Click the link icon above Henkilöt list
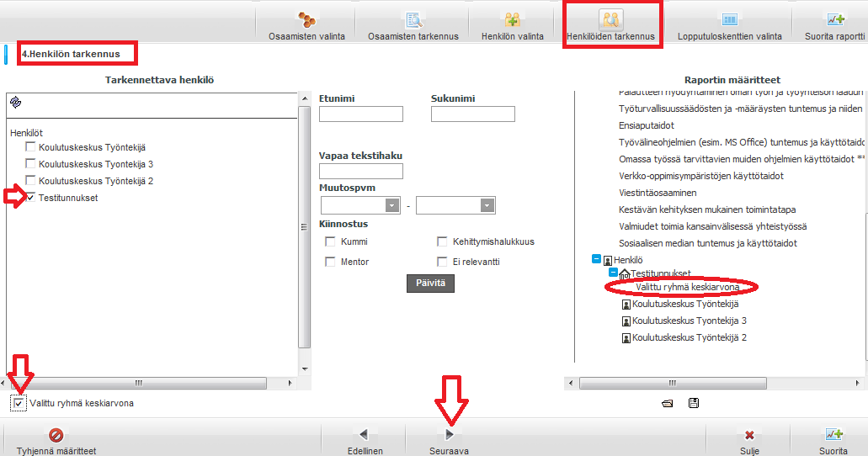868x456 pixels. (15, 102)
